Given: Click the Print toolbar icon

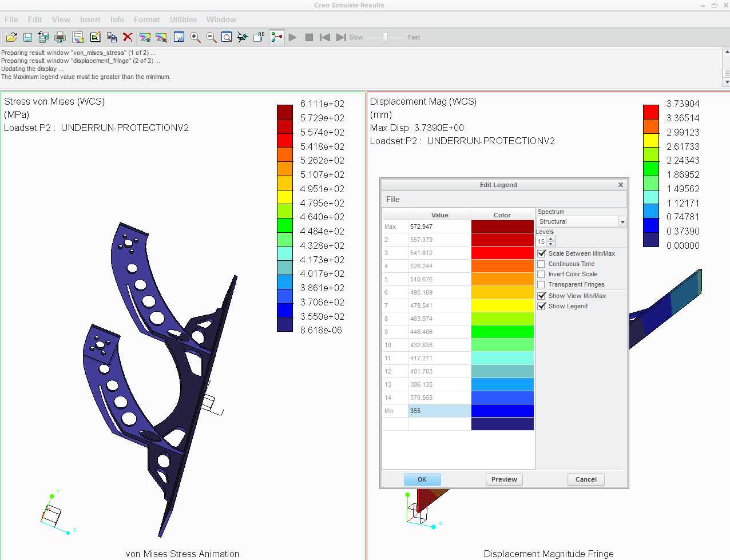Looking at the screenshot, I should pos(60,37).
